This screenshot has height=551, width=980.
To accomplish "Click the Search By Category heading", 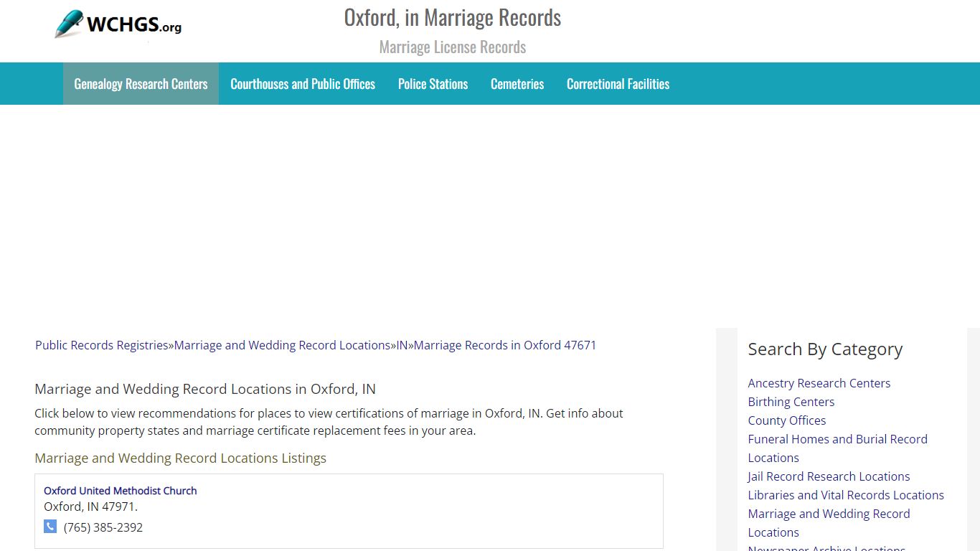I will tap(825, 349).
